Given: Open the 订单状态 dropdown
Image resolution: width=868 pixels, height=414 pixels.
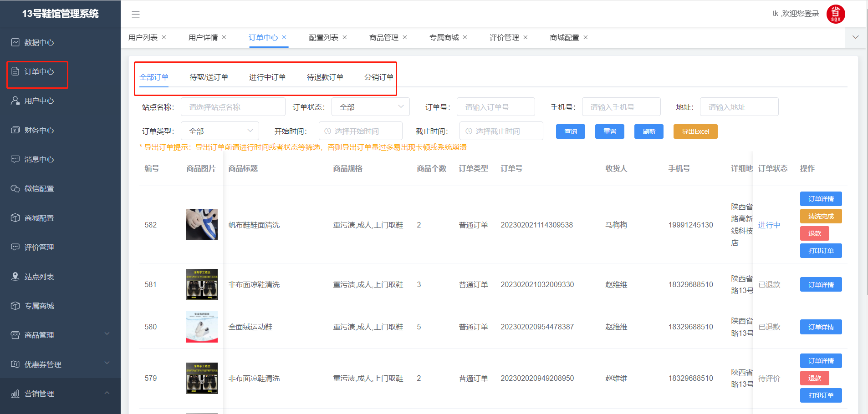Looking at the screenshot, I should [x=370, y=107].
